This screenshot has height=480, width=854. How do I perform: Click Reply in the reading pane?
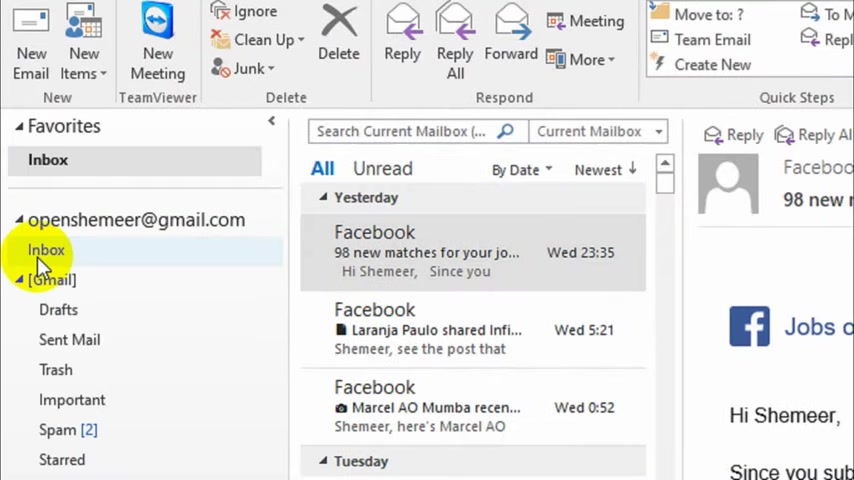pos(734,135)
